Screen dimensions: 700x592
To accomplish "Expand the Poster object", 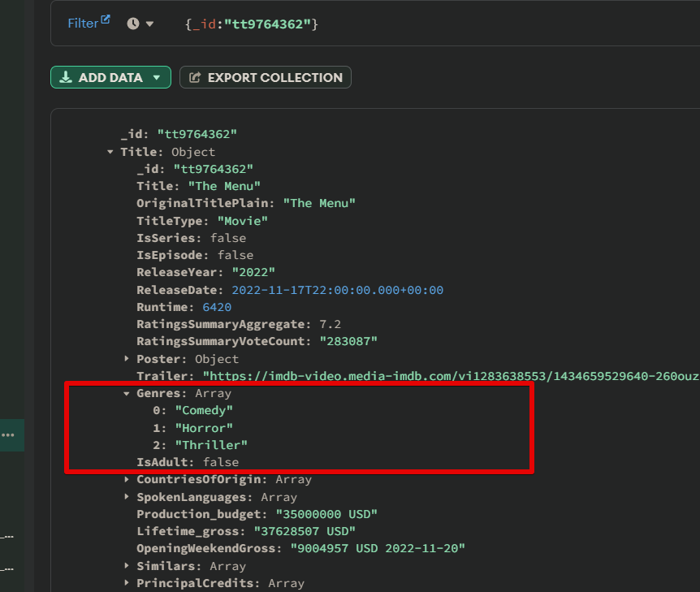I will click(127, 359).
